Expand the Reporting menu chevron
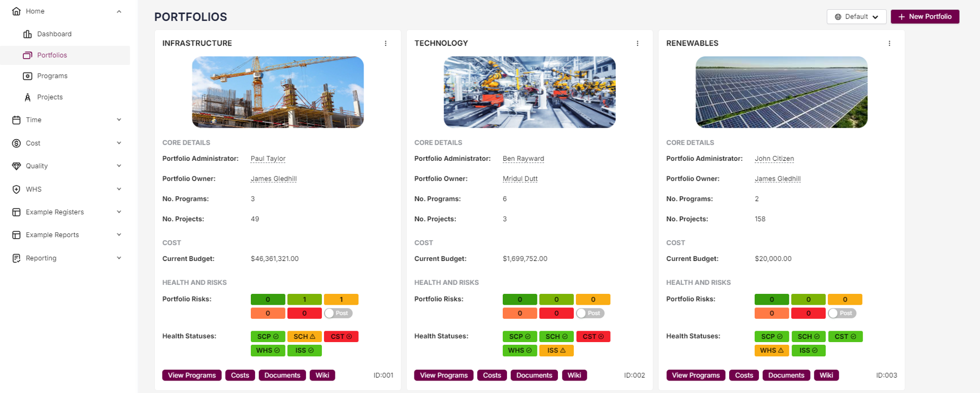The height and width of the screenshot is (393, 980). (119, 258)
